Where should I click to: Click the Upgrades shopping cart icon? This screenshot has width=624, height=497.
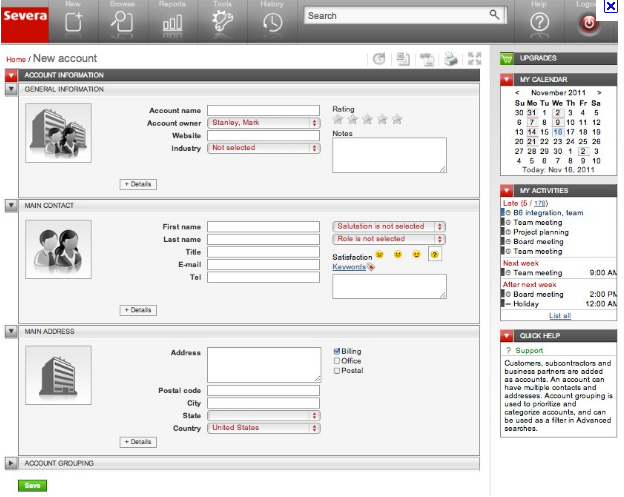pyautogui.click(x=507, y=59)
